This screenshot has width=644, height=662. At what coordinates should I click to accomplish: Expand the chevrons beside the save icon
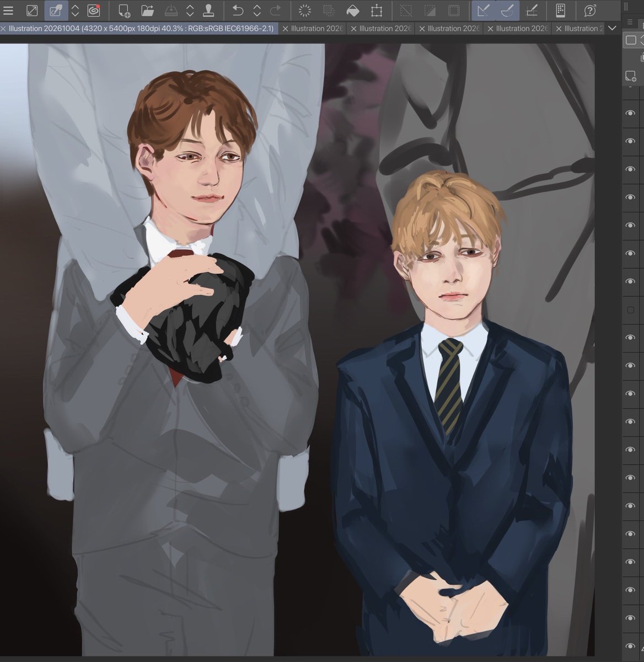(x=190, y=10)
